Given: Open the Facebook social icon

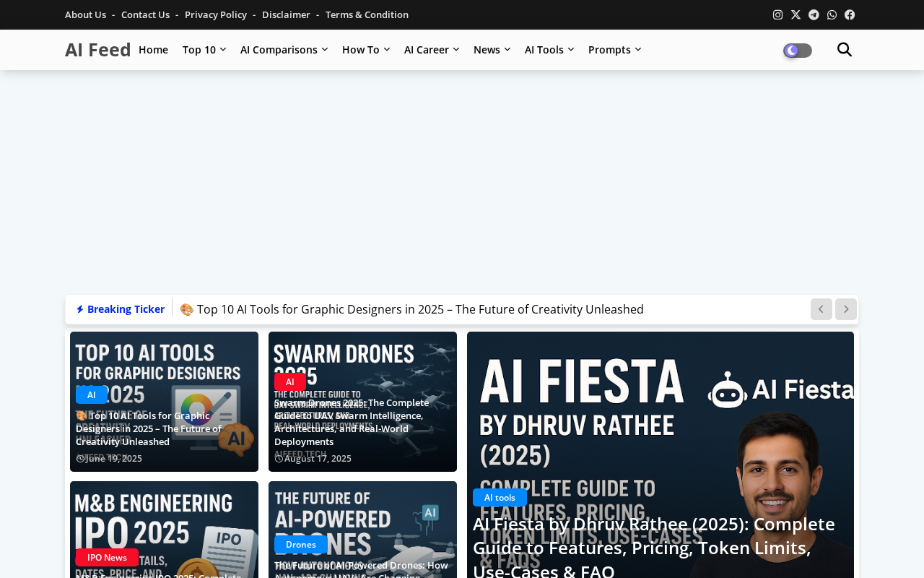Looking at the screenshot, I should (850, 14).
